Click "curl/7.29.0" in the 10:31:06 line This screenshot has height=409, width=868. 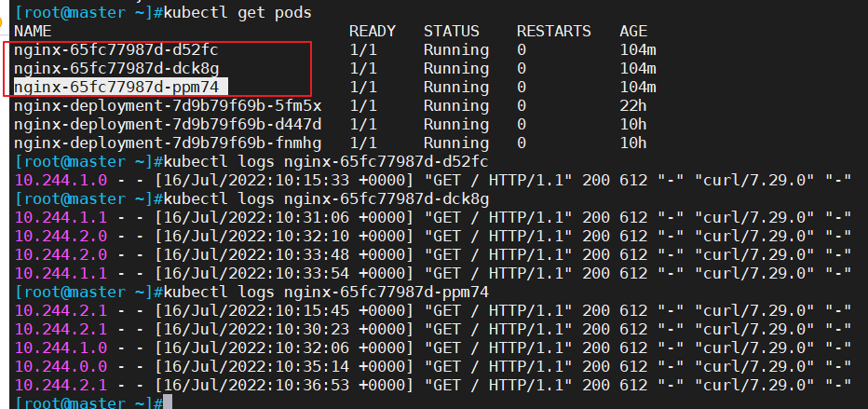754,217
